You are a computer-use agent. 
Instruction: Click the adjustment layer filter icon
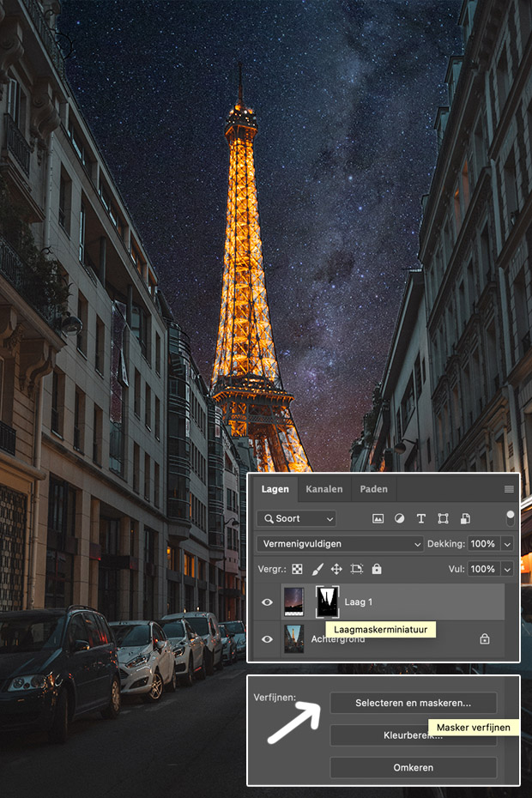tap(399, 518)
